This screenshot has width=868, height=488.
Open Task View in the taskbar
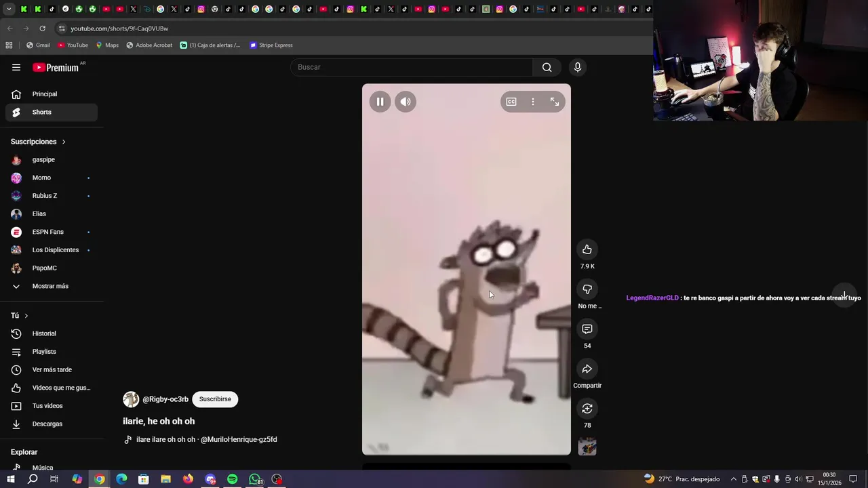coord(54,479)
